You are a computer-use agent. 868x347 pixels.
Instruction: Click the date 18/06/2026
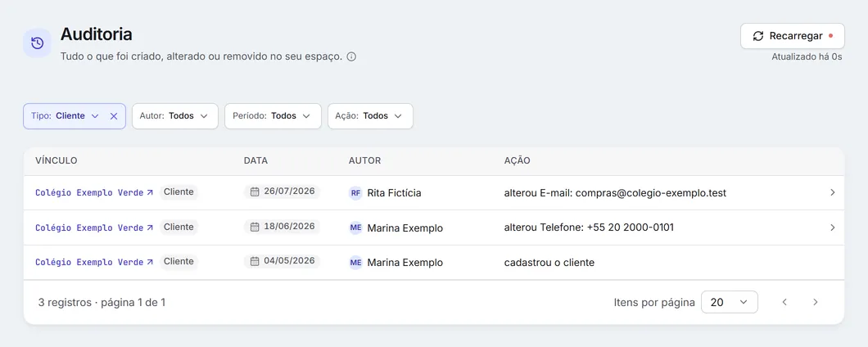tap(290, 227)
